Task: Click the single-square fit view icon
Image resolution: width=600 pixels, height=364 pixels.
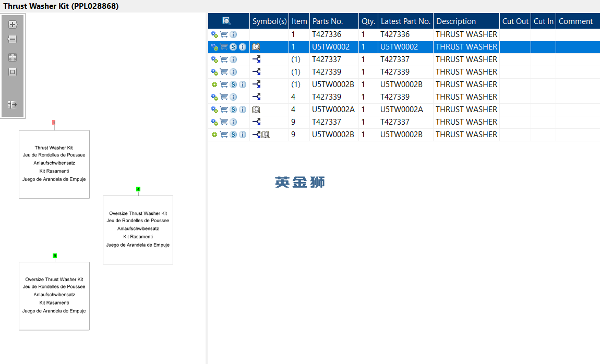Action: pyautogui.click(x=13, y=72)
